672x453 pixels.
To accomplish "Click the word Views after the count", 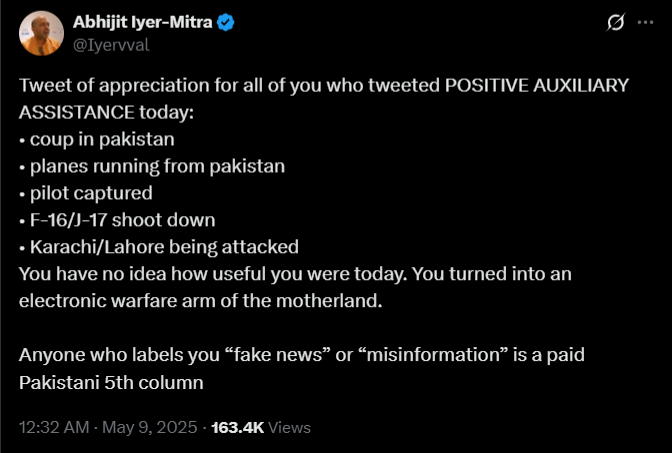I will pyautogui.click(x=289, y=427).
